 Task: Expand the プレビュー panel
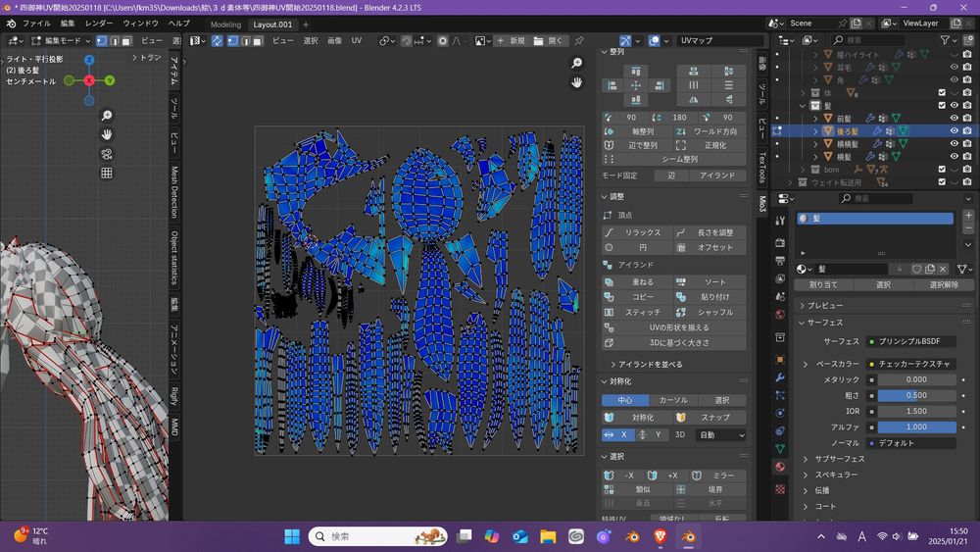click(x=824, y=306)
